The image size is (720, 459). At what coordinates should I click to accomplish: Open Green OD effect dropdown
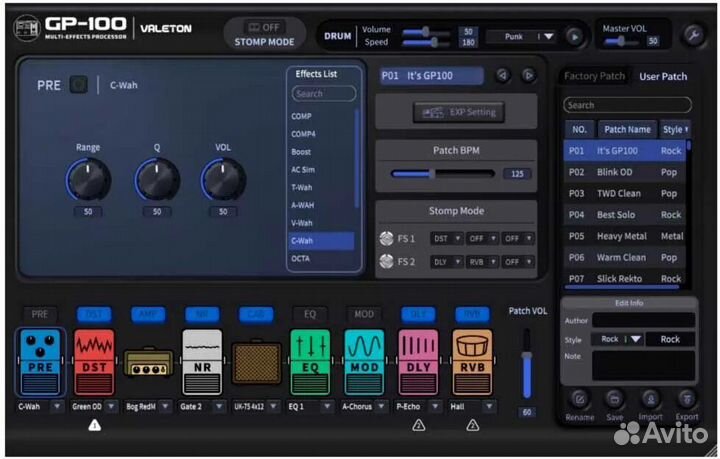pyautogui.click(x=111, y=406)
